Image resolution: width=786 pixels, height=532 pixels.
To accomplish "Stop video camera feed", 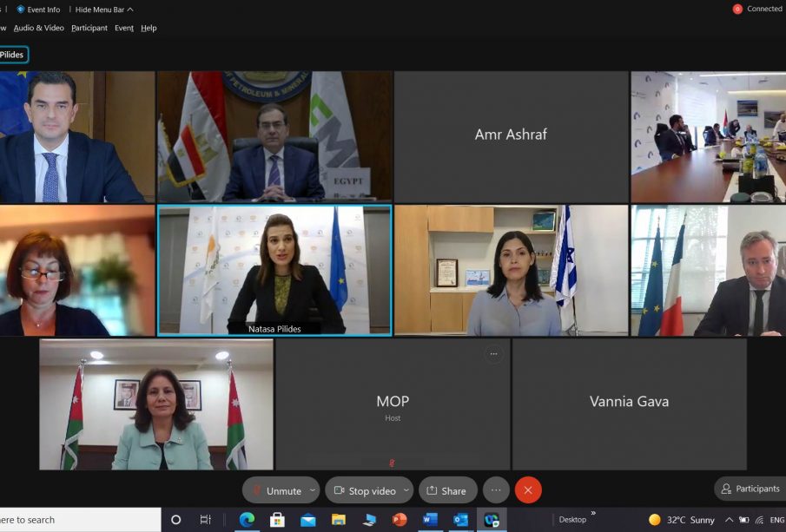I will 365,490.
